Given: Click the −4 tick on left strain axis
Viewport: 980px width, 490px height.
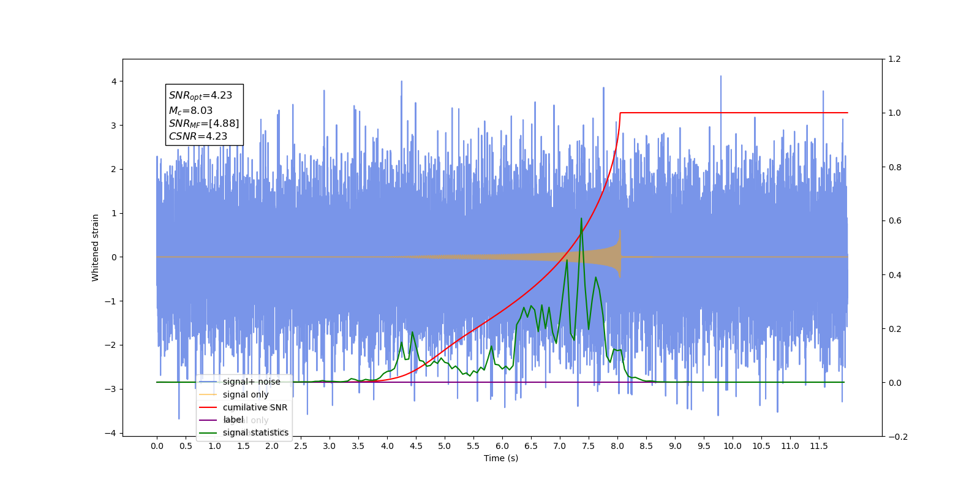Looking at the screenshot, I should click(110, 433).
